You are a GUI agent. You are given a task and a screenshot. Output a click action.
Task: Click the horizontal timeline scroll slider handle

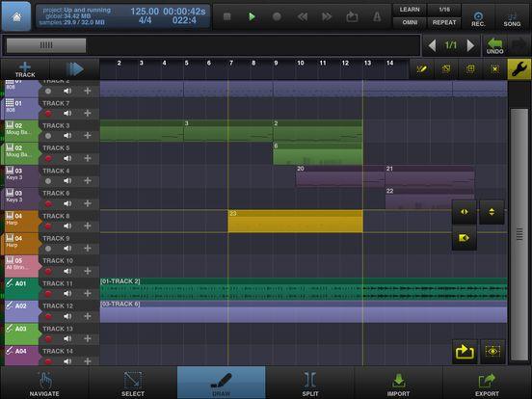46,45
